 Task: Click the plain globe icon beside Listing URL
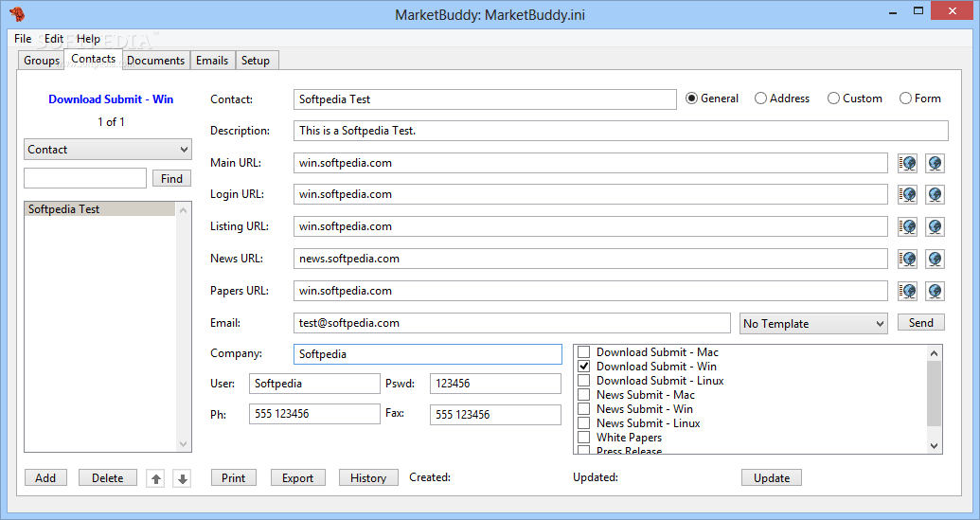click(x=935, y=226)
